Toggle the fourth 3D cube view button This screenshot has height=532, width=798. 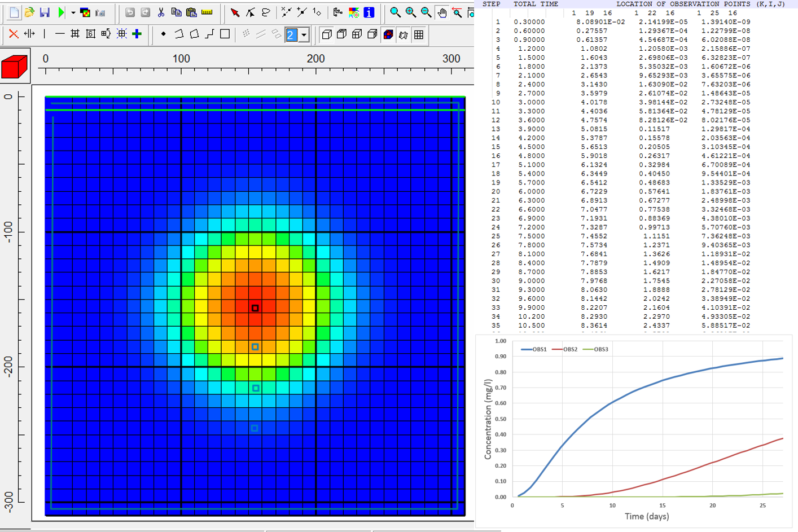click(372, 34)
